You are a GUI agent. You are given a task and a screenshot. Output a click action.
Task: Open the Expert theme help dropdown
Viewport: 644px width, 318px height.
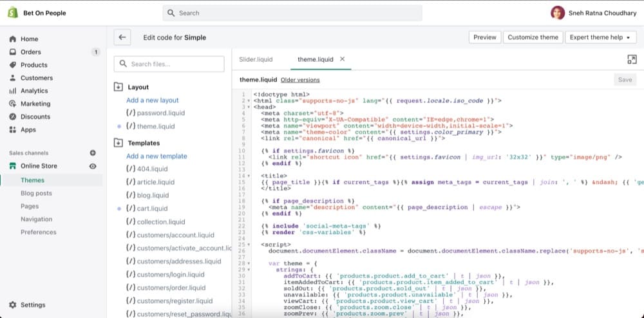600,37
